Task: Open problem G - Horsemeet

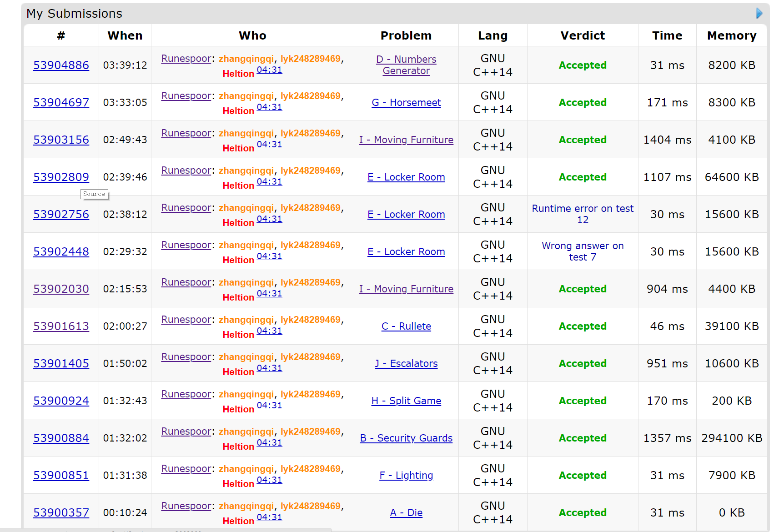Action: point(406,103)
